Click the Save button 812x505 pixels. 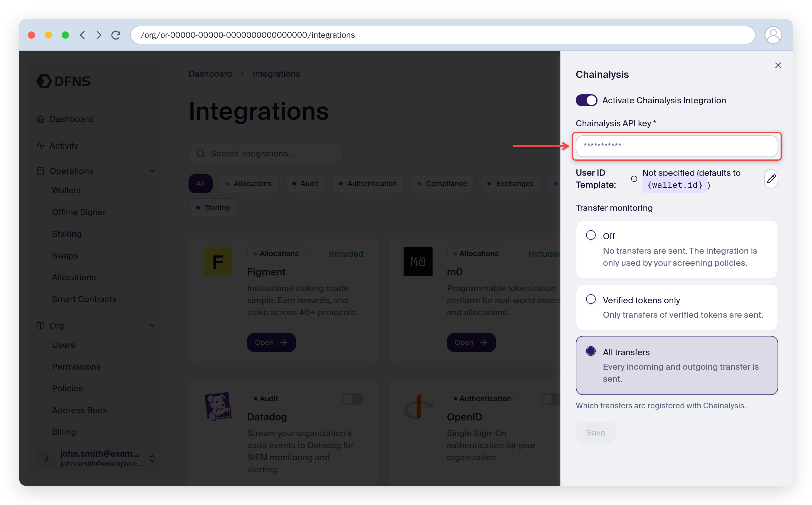(595, 433)
